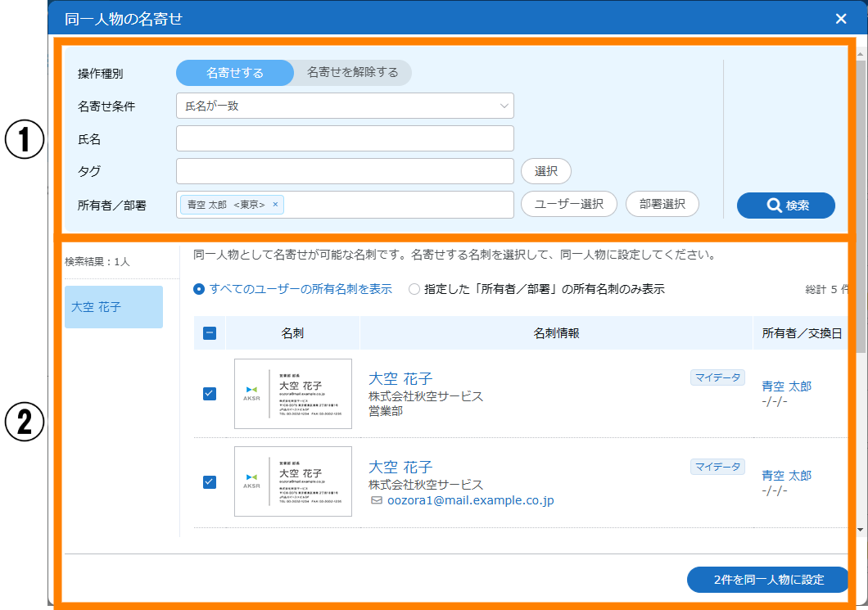Open ユーザー選択 dialog
The height and width of the screenshot is (610, 868).
[x=568, y=204]
